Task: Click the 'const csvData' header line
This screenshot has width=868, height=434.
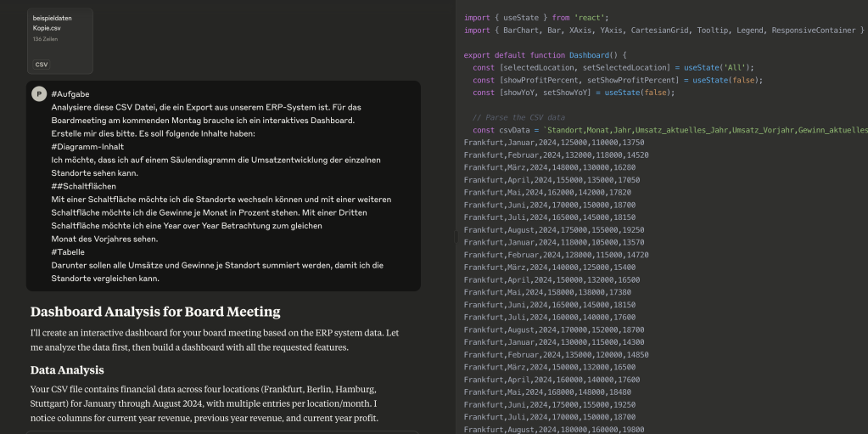Action: [669, 130]
